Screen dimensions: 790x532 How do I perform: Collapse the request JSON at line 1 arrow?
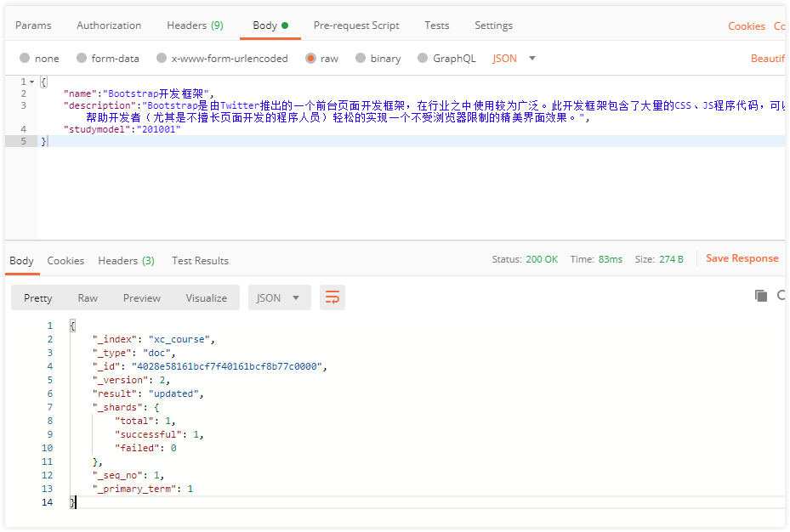tap(31, 82)
